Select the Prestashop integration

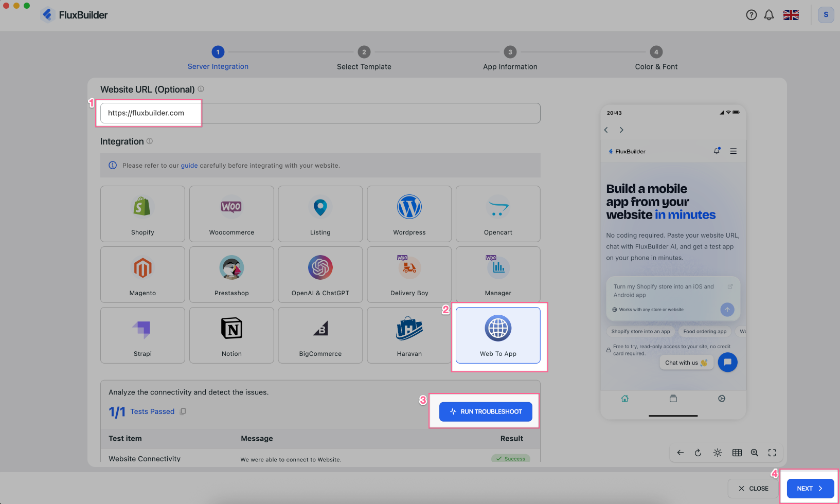[x=231, y=275]
